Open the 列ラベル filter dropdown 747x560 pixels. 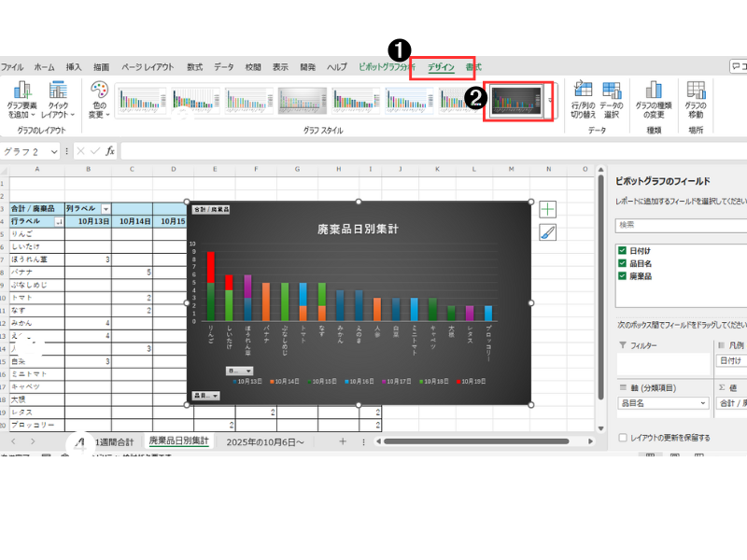(106, 209)
